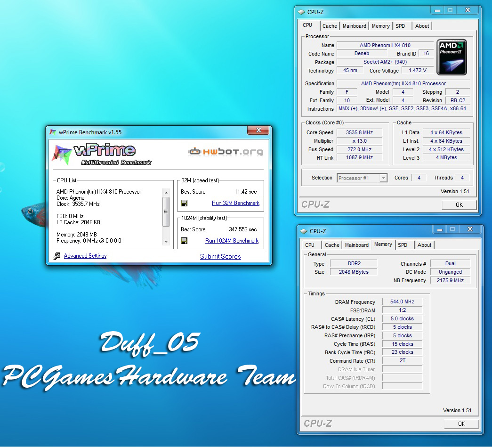The width and height of the screenshot is (492, 448).
Task: Click the CPU-Z title bar icon of upper window
Action: click(301, 12)
